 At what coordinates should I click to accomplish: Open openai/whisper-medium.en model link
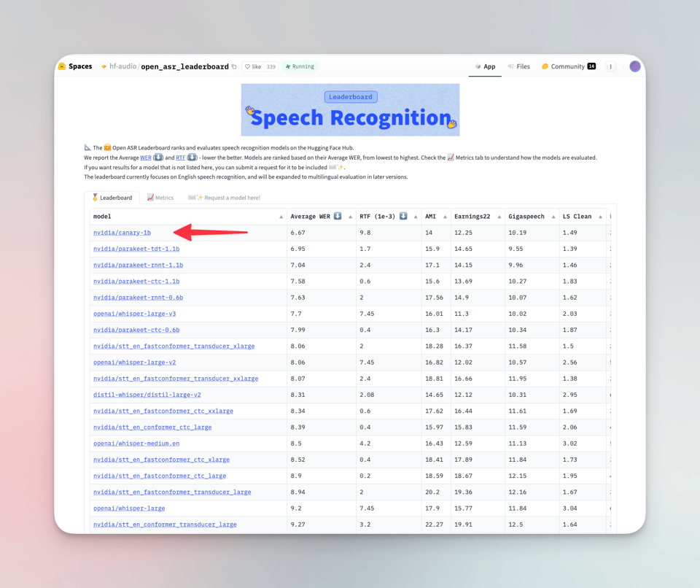(136, 444)
